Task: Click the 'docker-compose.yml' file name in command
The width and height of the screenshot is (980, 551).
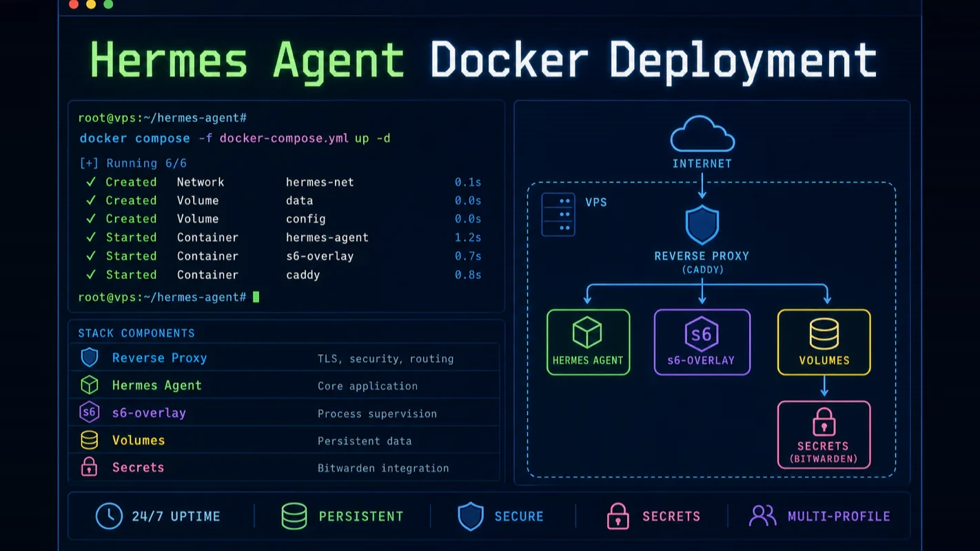Action: coord(284,138)
